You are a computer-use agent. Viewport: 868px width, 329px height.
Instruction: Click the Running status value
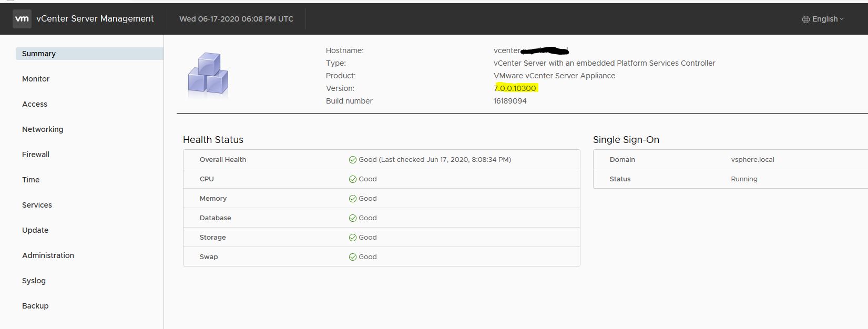pos(744,179)
